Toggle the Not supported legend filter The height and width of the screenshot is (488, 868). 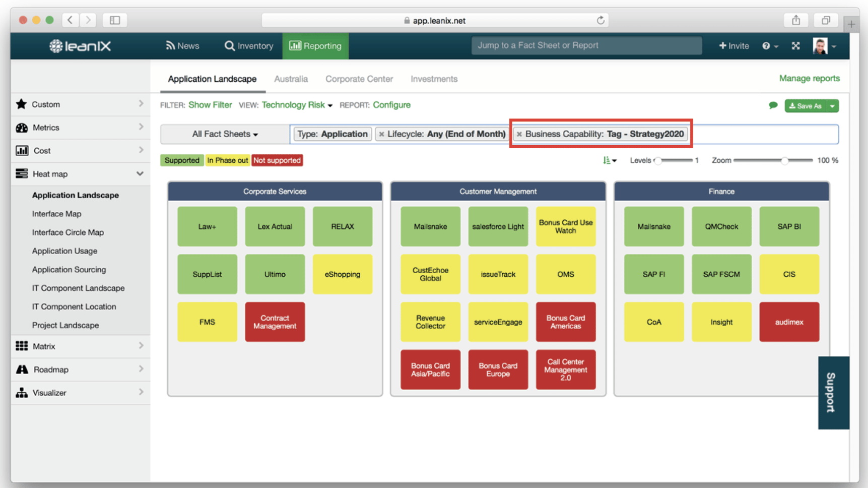277,160
